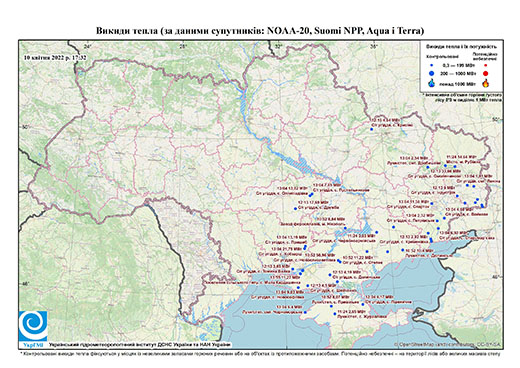Click the 0,3 — 199 MW legend label
The height and width of the screenshot is (368, 520).
click(457, 65)
